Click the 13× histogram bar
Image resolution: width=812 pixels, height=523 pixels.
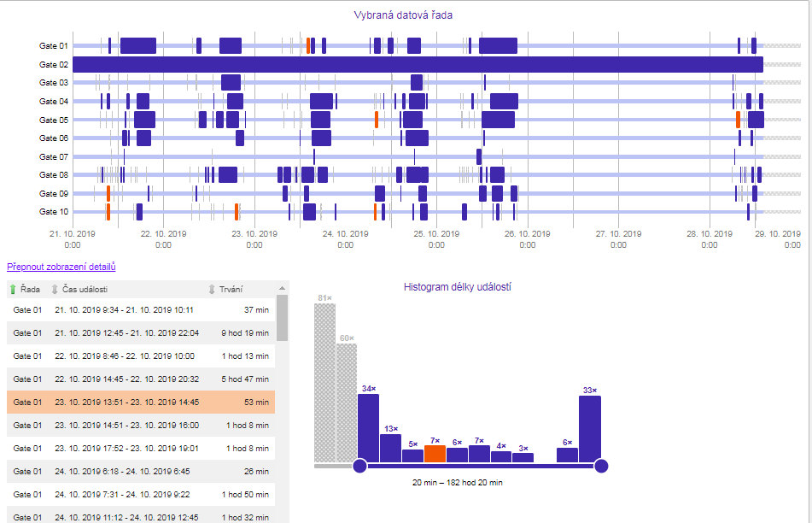tap(391, 446)
